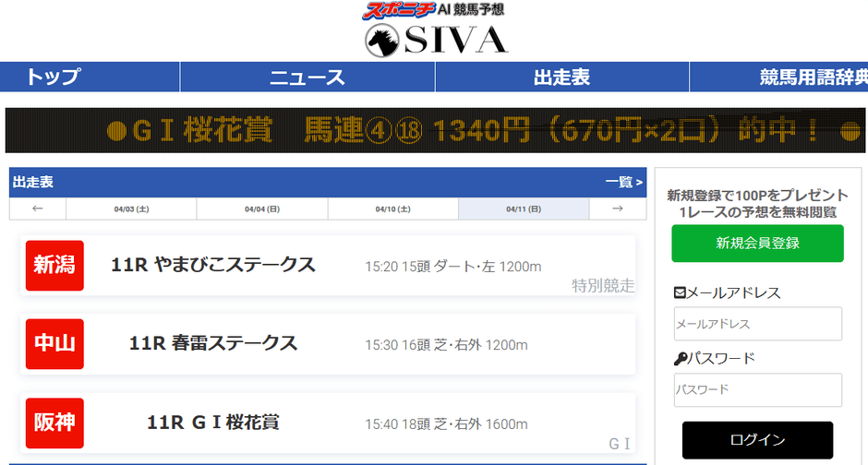The height and width of the screenshot is (465, 868).
Task: Click the black ログイン button
Action: pos(757,440)
